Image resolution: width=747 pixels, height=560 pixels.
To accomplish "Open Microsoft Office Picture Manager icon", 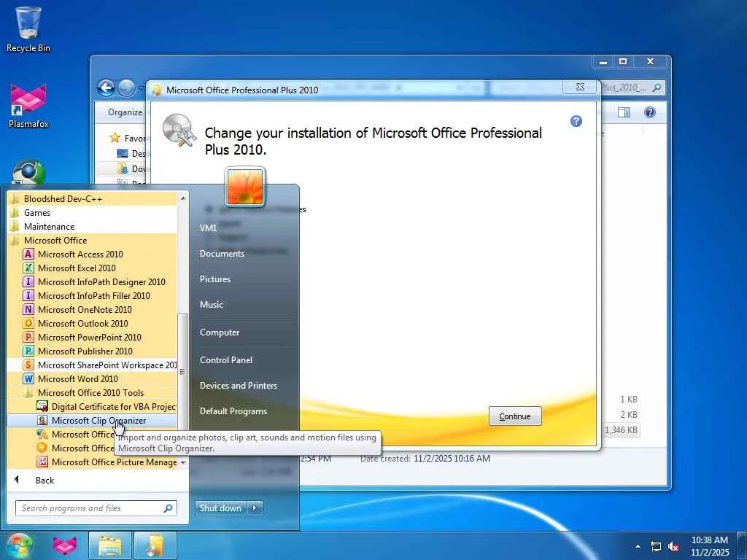I will coord(42,462).
